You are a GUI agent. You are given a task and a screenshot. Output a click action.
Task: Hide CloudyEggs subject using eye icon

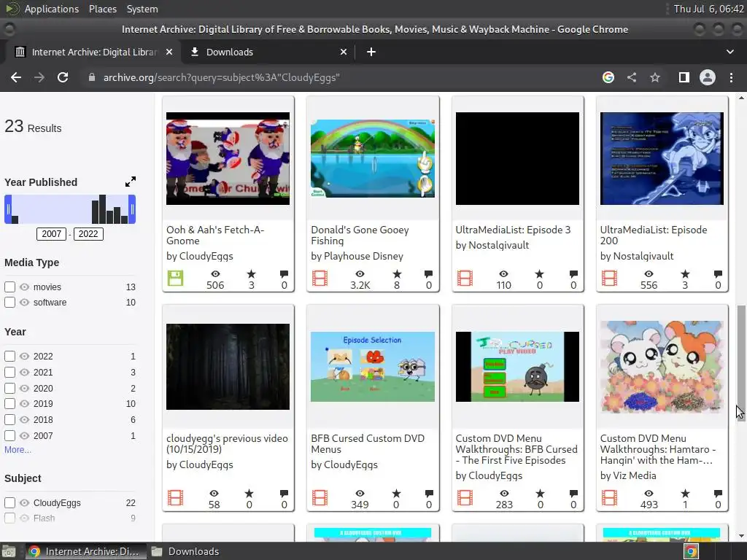click(x=25, y=503)
